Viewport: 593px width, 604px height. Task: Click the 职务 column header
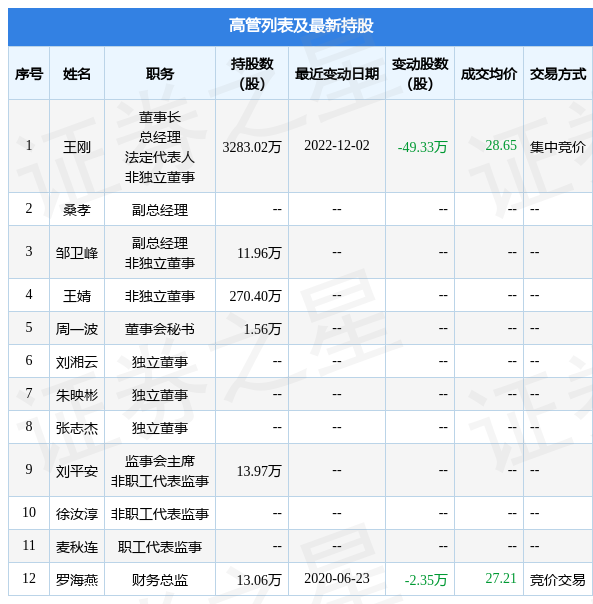(x=160, y=74)
